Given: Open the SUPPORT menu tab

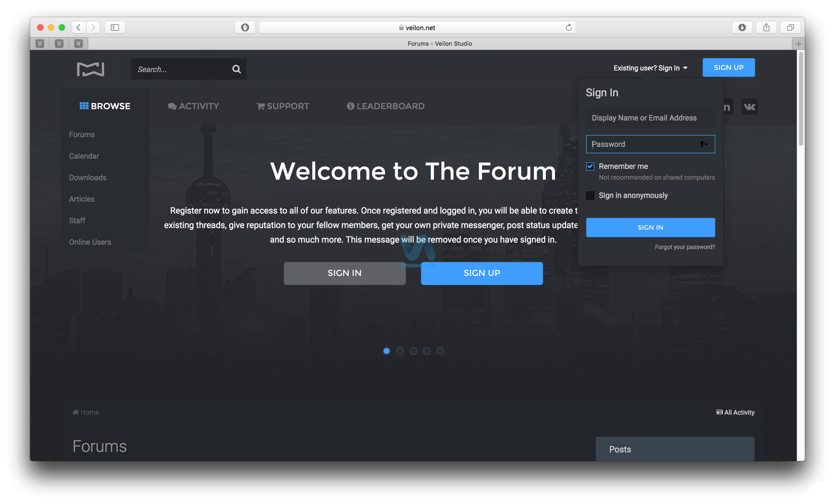Looking at the screenshot, I should 283,106.
